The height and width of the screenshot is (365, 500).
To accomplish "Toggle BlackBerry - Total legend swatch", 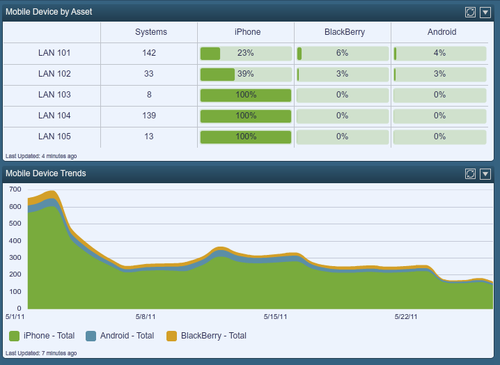I will [x=171, y=336].
